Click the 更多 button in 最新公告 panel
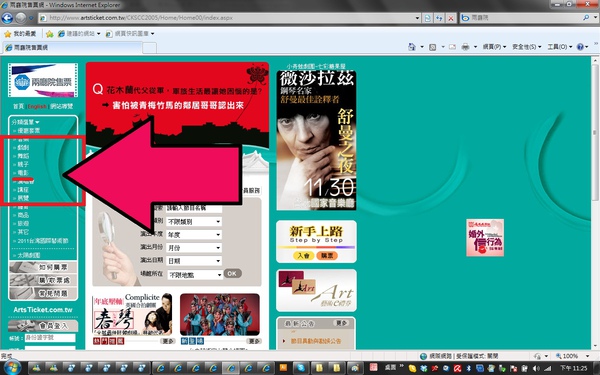This screenshot has height=375, width=600. [341, 323]
